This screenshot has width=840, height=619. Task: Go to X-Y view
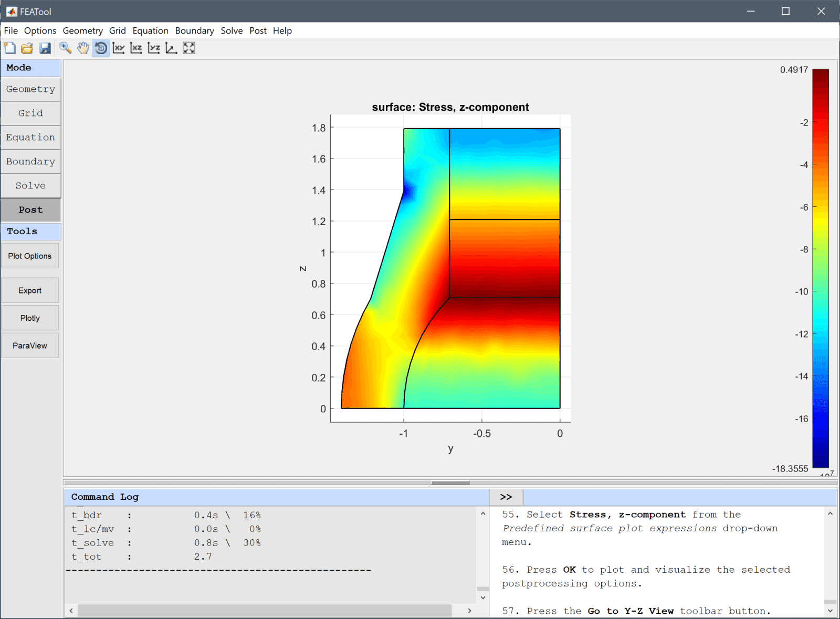tap(119, 48)
